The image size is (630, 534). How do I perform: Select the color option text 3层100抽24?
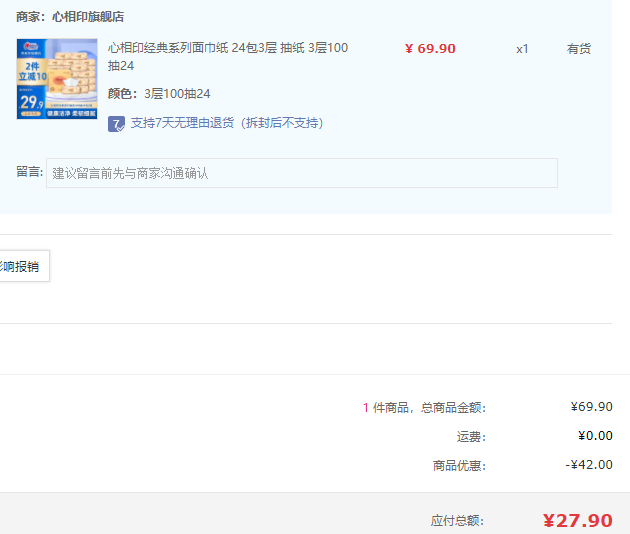tap(177, 94)
